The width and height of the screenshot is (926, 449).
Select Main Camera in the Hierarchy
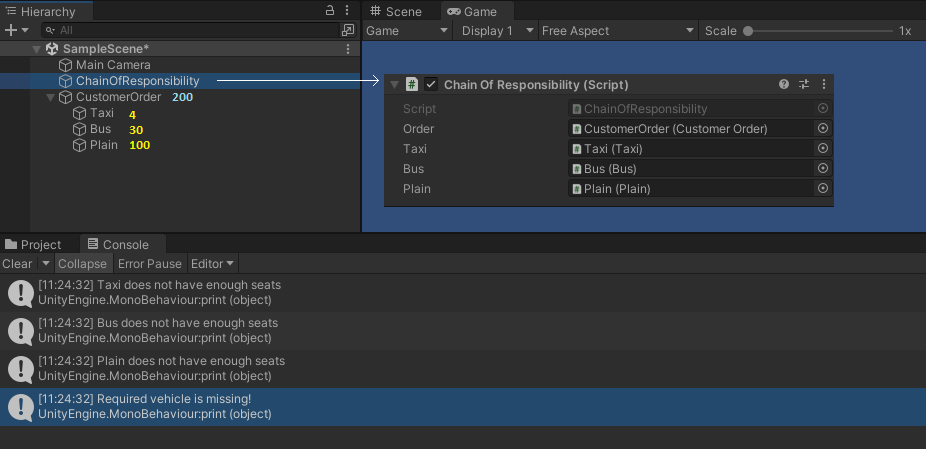(x=113, y=65)
